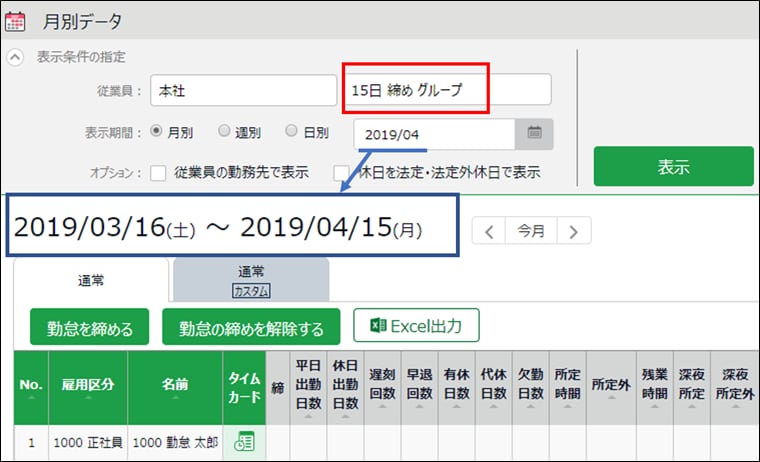Viewport: 760px width, 462px height.
Task: Select the 週別 radio button
Action: pyautogui.click(x=224, y=130)
